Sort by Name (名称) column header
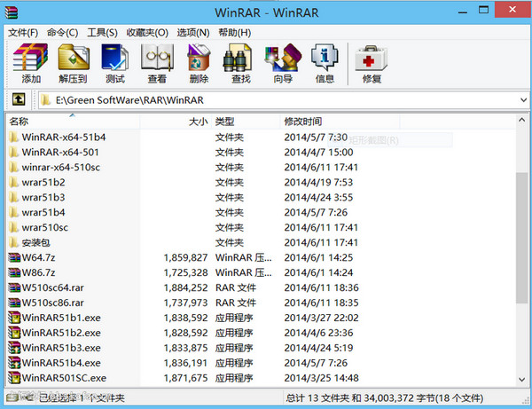 click(x=73, y=122)
